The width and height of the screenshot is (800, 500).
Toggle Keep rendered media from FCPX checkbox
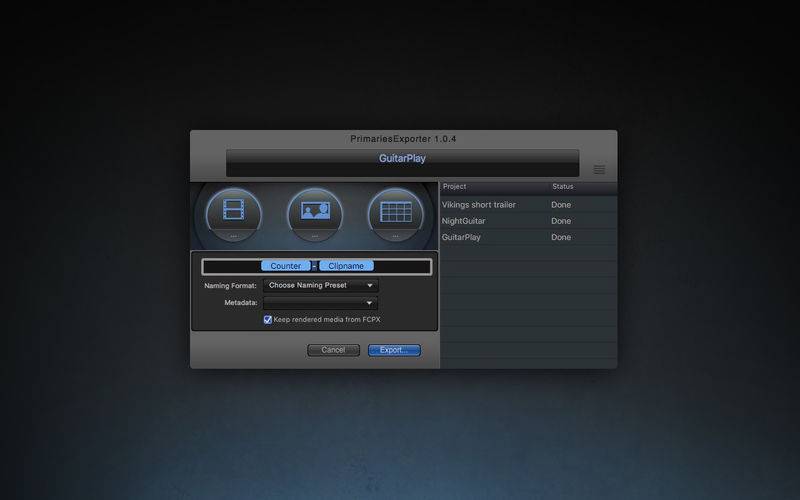point(267,319)
